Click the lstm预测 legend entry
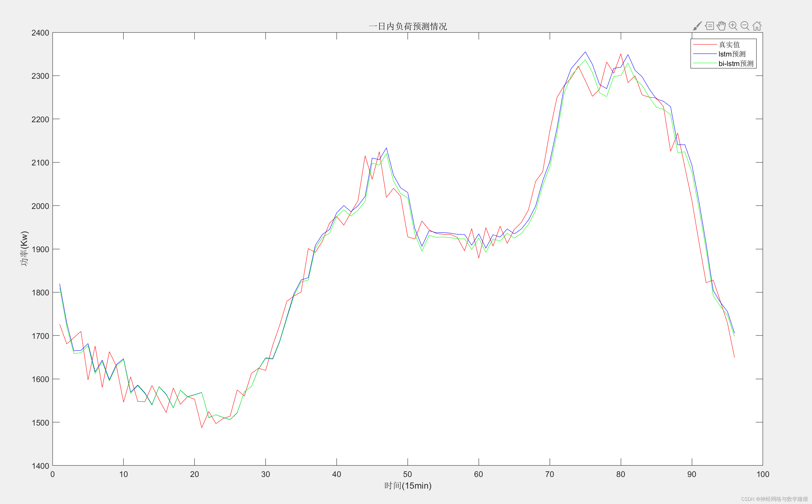The width and height of the screenshot is (812, 504). tap(732, 54)
